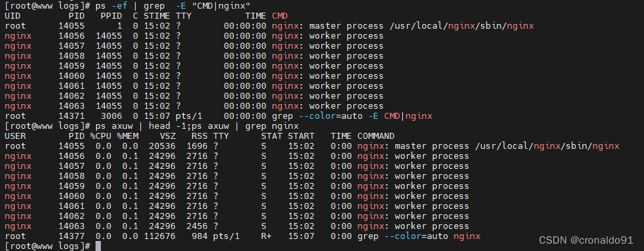The width and height of the screenshot is (644, 251).
Task: Click the STAT column header
Action: point(271,136)
